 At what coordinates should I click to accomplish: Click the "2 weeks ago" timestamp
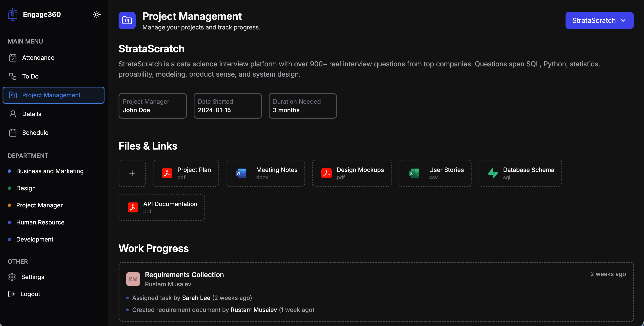pyautogui.click(x=608, y=274)
